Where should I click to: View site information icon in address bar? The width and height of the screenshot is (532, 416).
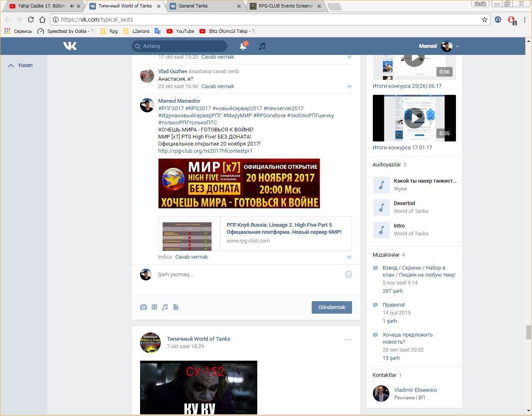(55, 20)
